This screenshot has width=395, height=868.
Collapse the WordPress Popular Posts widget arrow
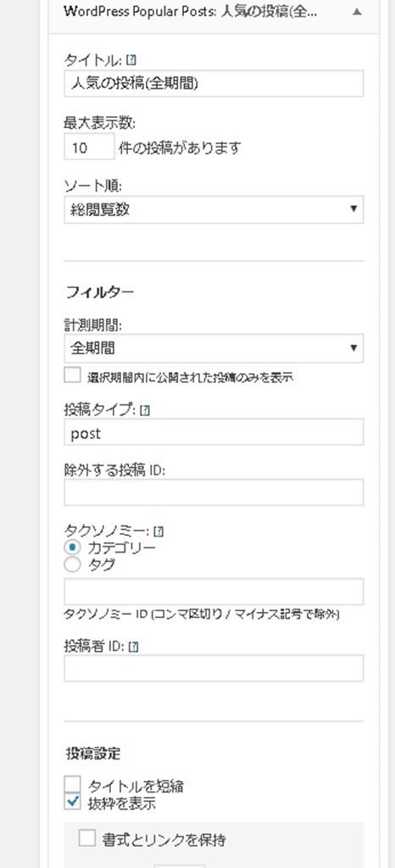point(358,12)
